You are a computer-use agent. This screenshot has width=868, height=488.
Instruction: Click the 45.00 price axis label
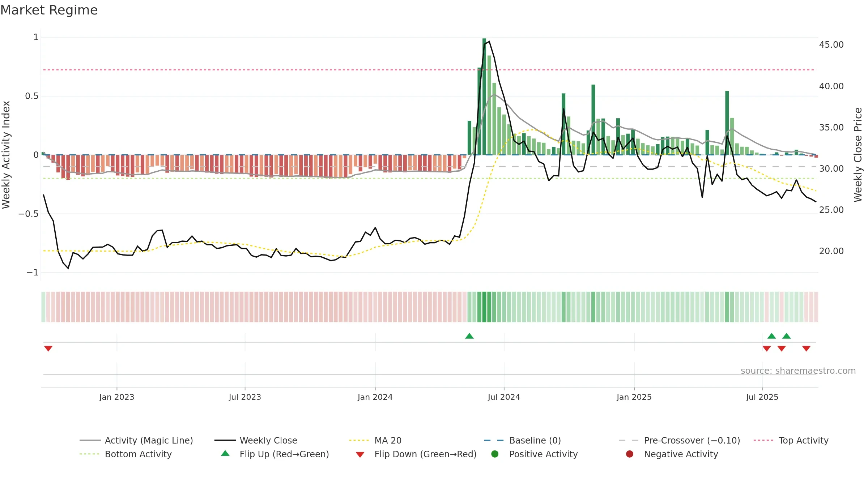(x=831, y=45)
